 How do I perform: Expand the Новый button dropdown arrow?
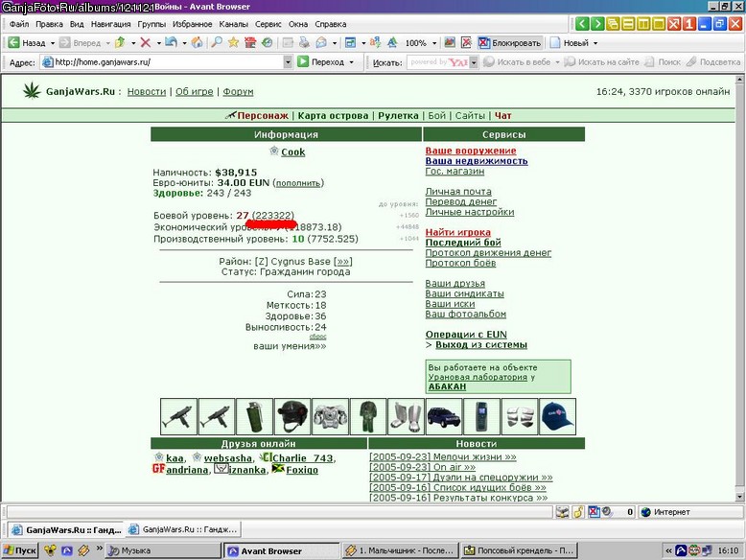click(x=595, y=43)
